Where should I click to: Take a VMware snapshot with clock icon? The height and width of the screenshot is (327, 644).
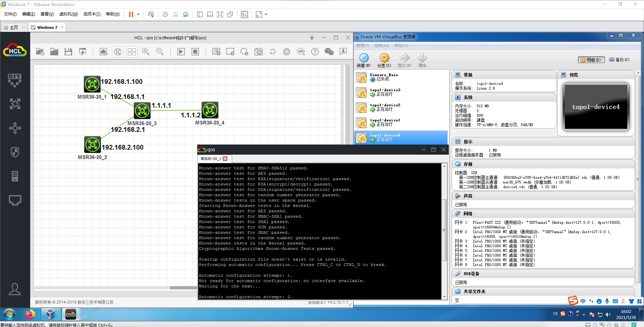click(x=165, y=14)
